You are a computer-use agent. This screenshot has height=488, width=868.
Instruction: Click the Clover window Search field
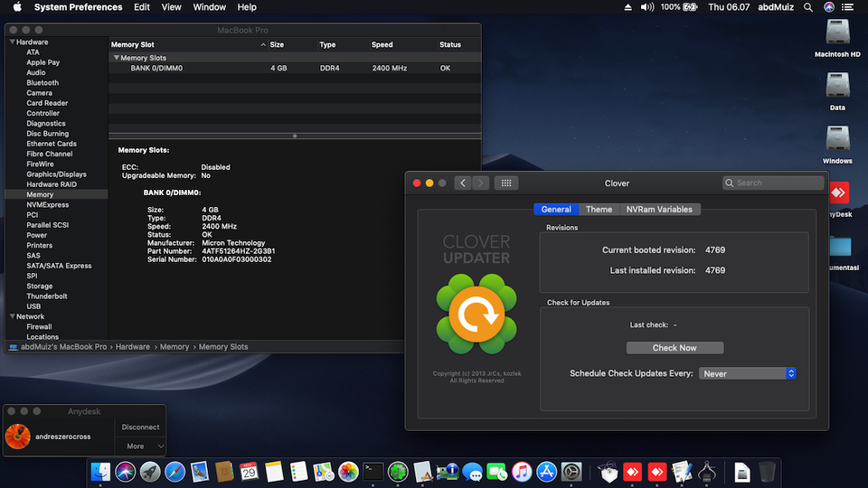(773, 183)
